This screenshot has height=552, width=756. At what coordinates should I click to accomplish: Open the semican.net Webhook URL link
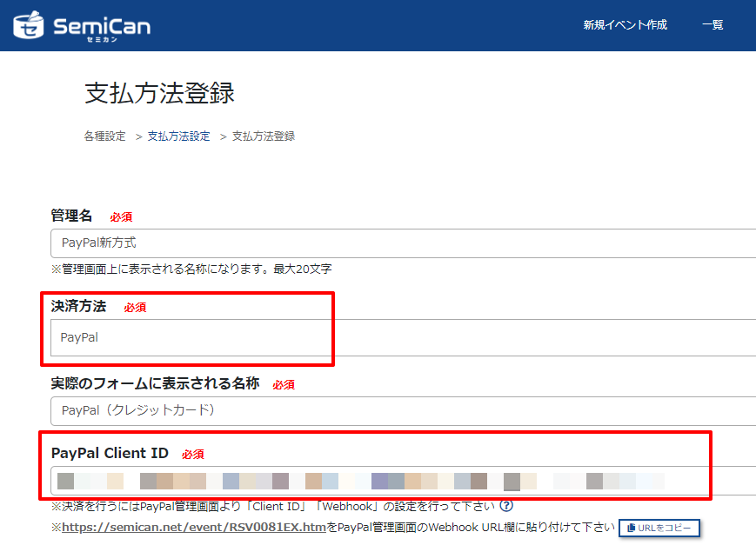194,528
